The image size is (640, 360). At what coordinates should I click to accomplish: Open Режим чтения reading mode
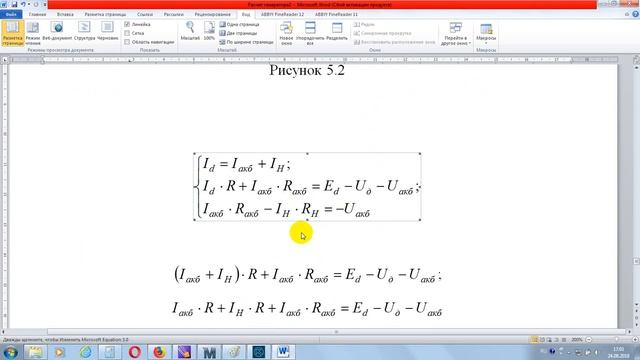(x=33, y=33)
